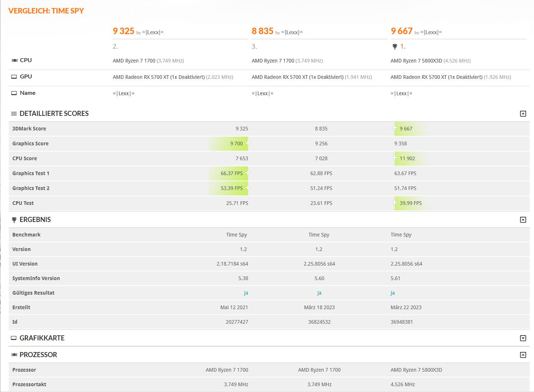Select 3DMark Score value '8 835' in table
The width and height of the screenshot is (534, 392).
321,129
